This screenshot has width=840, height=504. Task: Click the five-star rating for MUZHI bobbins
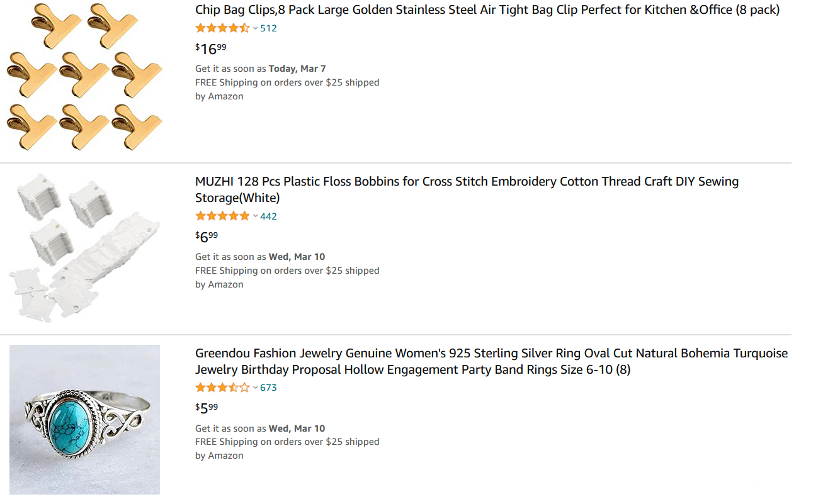[222, 216]
